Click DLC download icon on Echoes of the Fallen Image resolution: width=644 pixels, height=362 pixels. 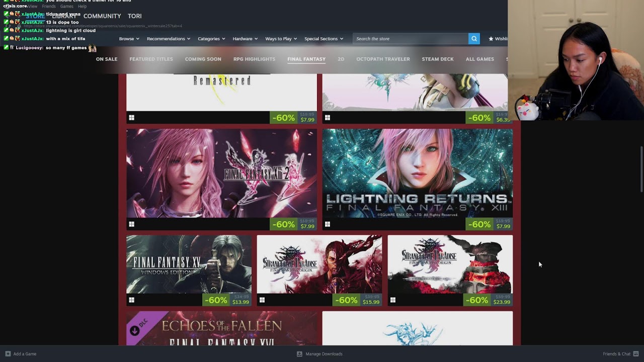click(134, 330)
